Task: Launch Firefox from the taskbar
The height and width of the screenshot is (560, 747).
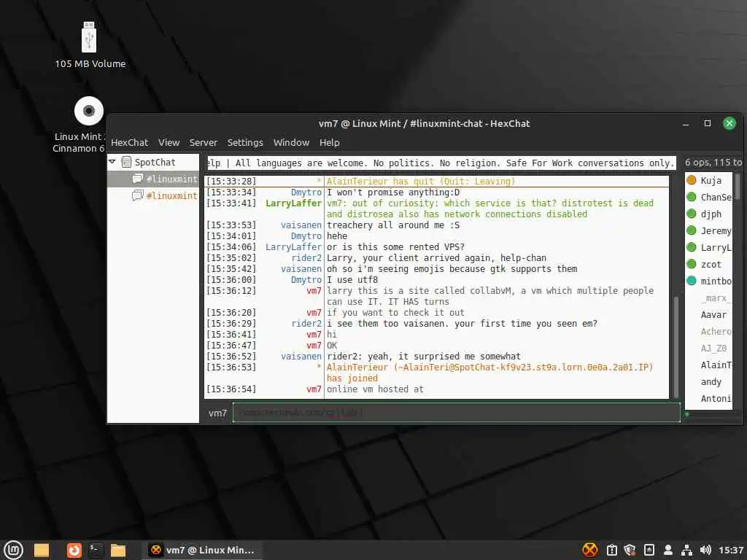Action: 74,550
